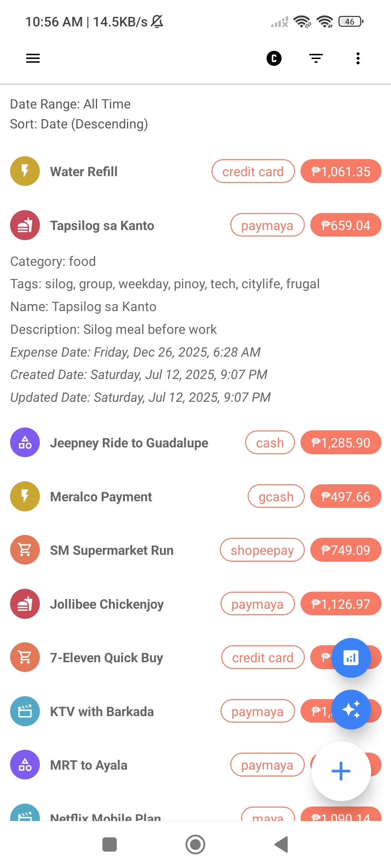Open the three-dot overflow menu
391x868 pixels.
point(358,58)
